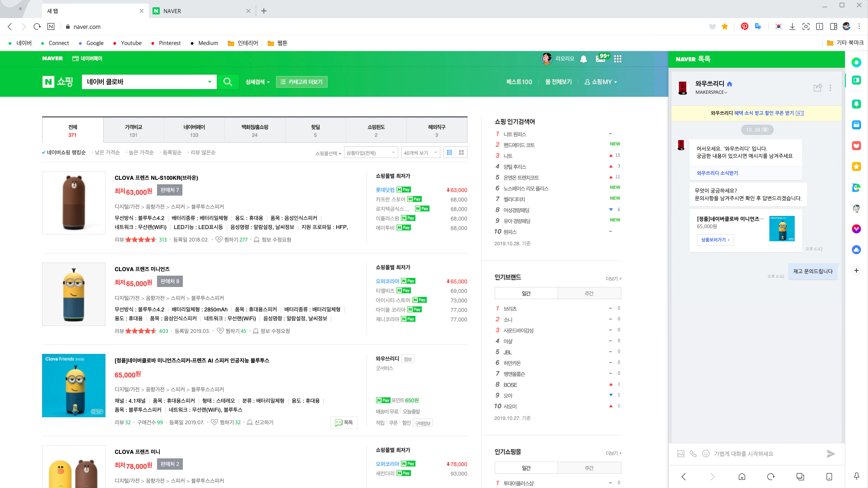Select the 핫딜 tab
The height and width of the screenshot is (488, 868).
click(315, 131)
